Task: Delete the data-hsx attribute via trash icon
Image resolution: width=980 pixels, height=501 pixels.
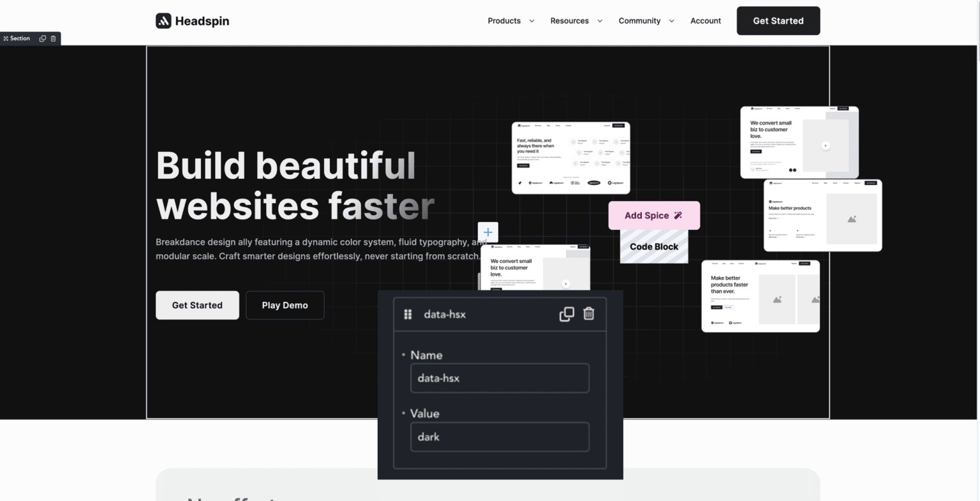Action: (589, 313)
